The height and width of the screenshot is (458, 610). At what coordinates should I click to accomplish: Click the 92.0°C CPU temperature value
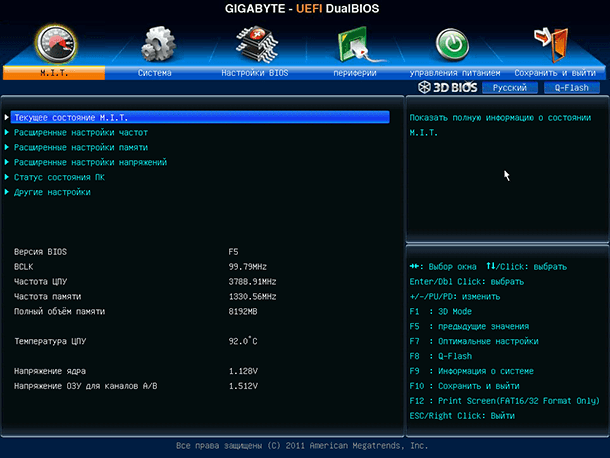(x=243, y=341)
